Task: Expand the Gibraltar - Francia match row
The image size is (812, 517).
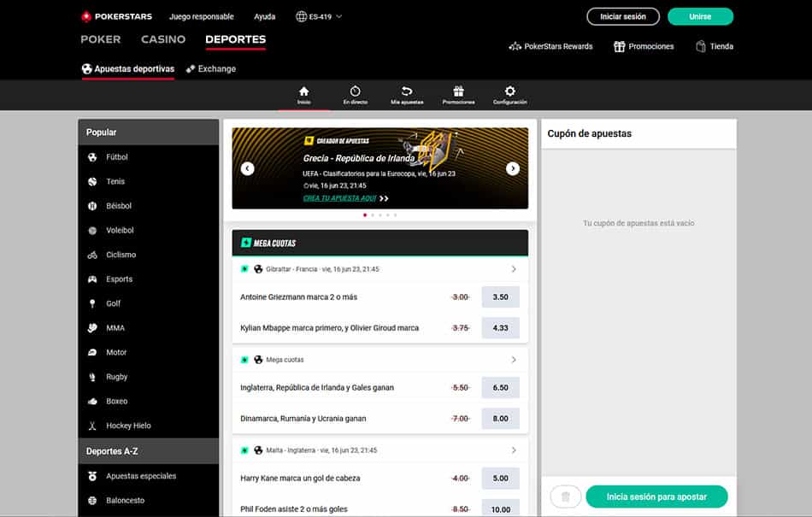Action: 380,269
